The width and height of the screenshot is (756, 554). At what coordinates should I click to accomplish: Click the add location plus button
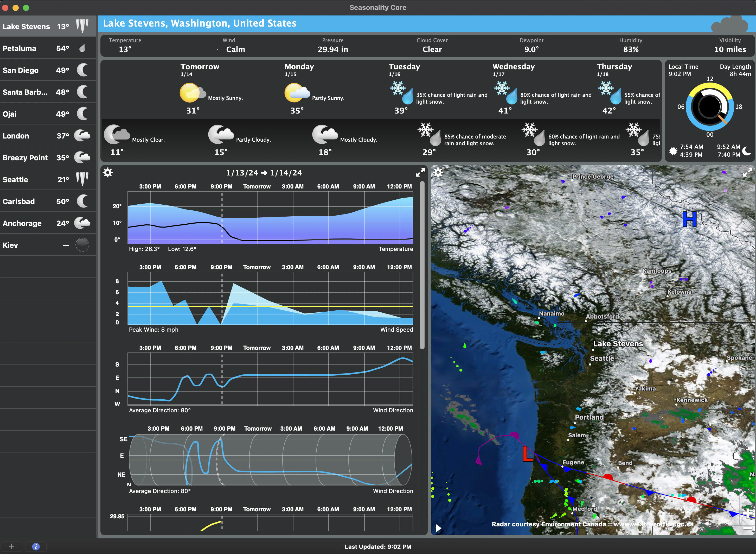pyautogui.click(x=11, y=546)
